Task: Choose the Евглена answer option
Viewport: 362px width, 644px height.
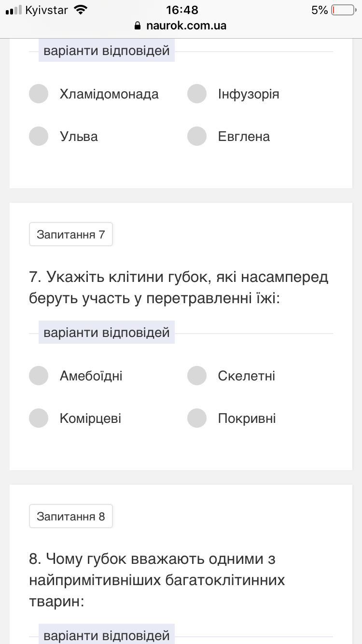Action: [197, 136]
